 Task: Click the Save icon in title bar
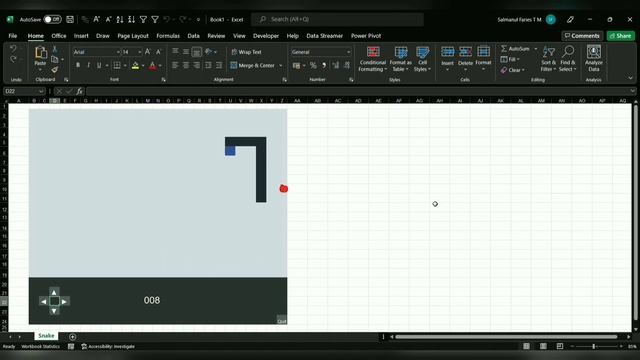70,19
